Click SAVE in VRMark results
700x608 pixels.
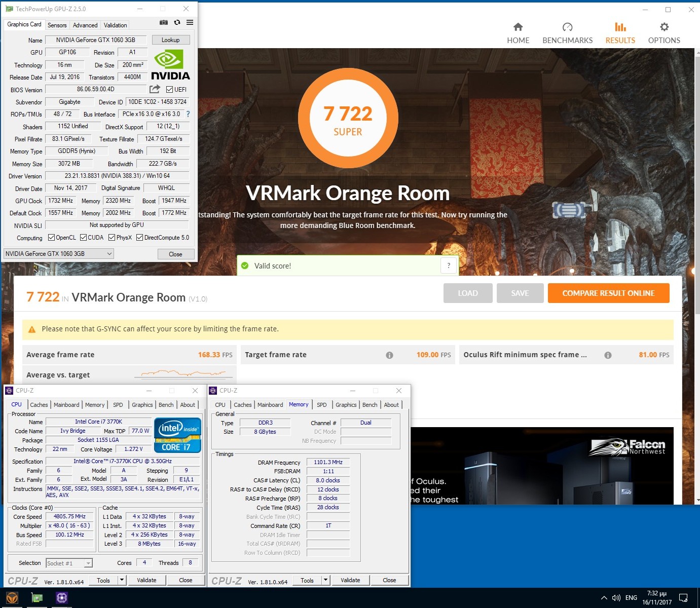[520, 293]
